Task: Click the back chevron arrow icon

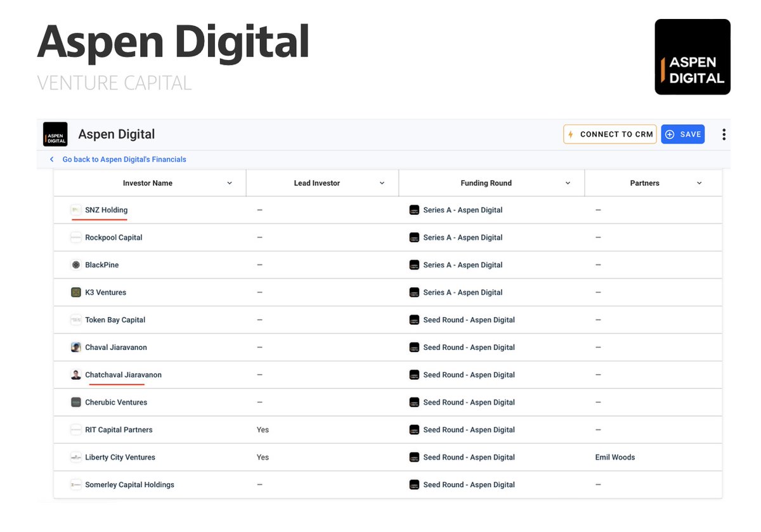Action: 52,160
